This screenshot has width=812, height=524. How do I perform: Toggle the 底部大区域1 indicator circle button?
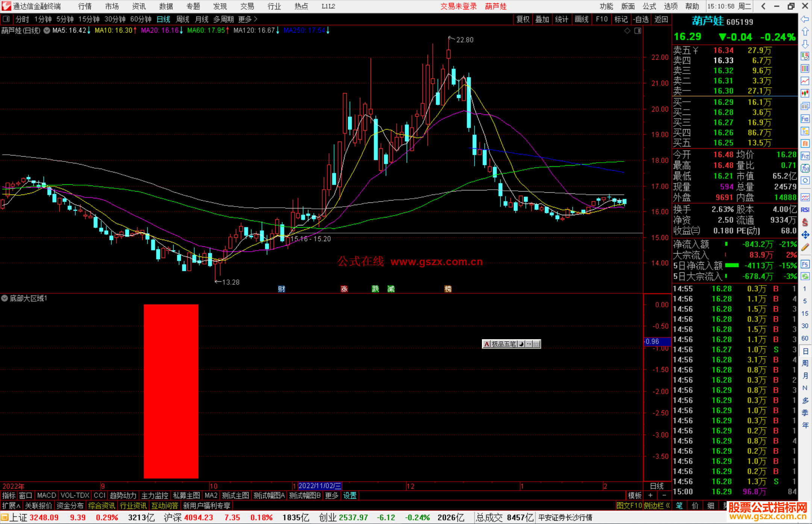(5, 298)
